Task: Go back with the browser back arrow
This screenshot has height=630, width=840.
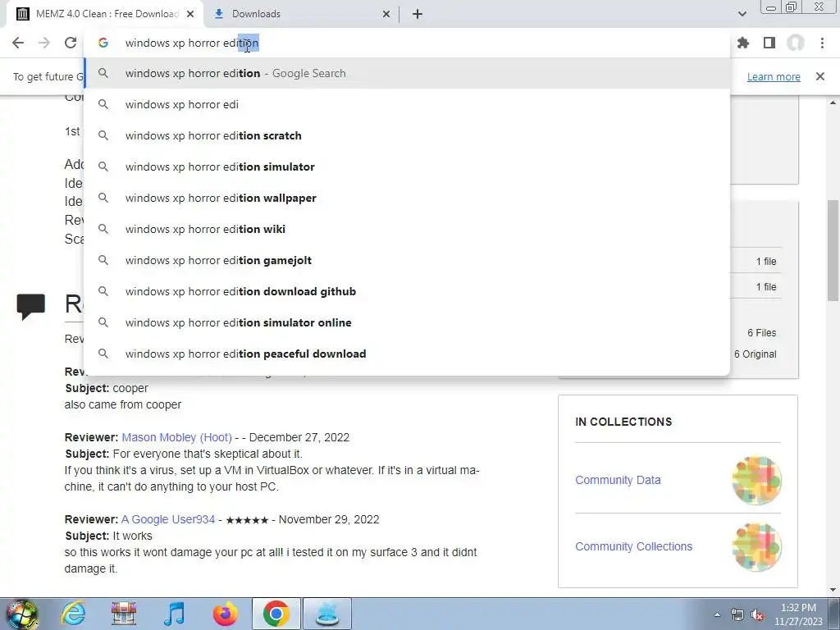Action: (x=18, y=43)
